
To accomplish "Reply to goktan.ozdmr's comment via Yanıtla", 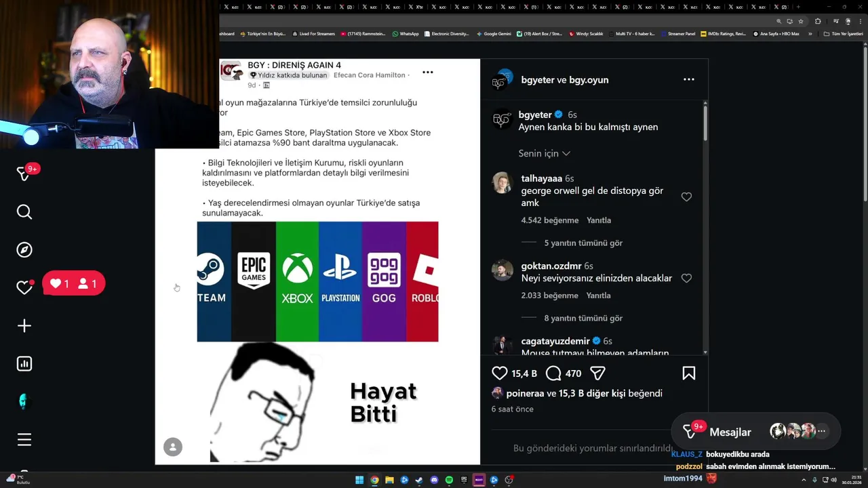I will point(599,296).
